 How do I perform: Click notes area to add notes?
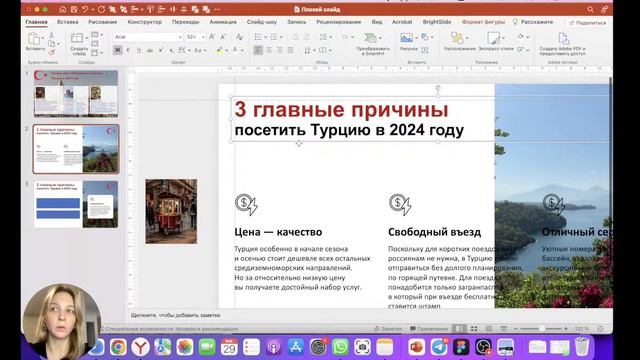(x=176, y=315)
